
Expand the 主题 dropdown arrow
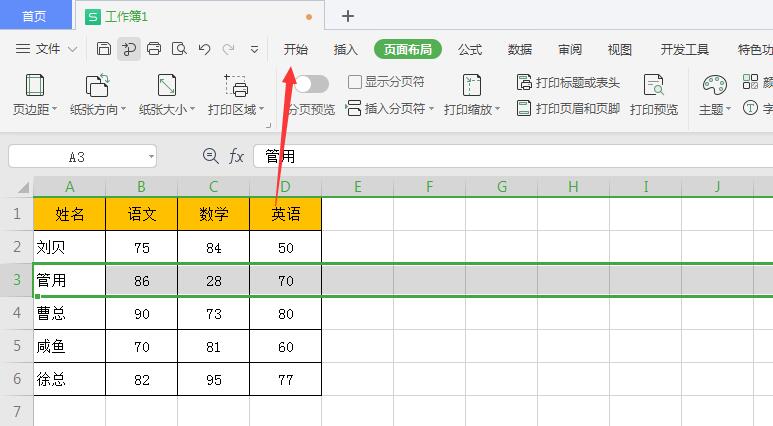[x=728, y=109]
